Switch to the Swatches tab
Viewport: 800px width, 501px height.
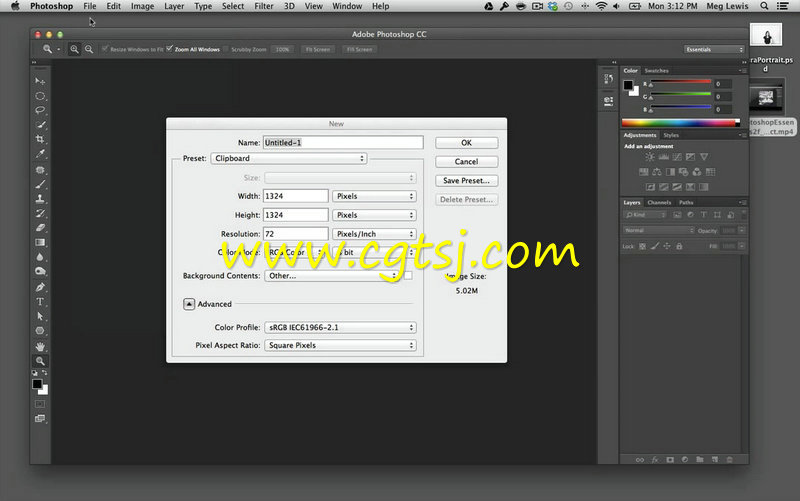656,71
